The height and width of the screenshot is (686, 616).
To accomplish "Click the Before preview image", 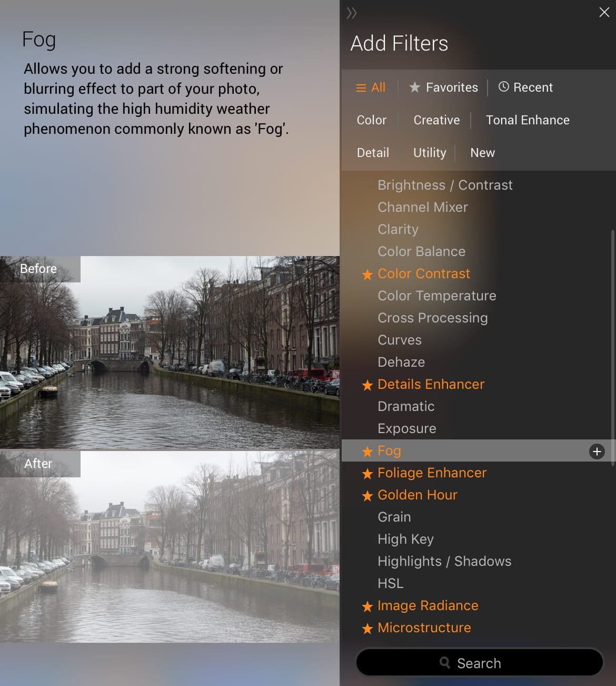I will 170,353.
